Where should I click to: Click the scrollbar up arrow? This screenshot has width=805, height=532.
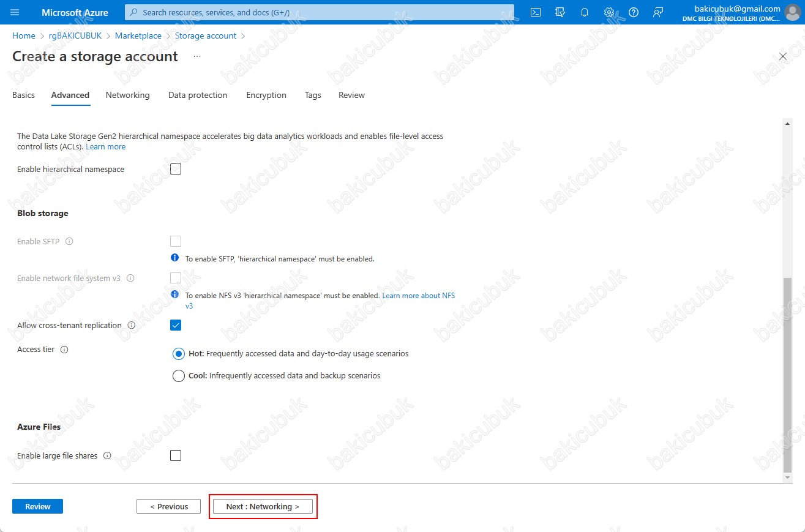787,124
